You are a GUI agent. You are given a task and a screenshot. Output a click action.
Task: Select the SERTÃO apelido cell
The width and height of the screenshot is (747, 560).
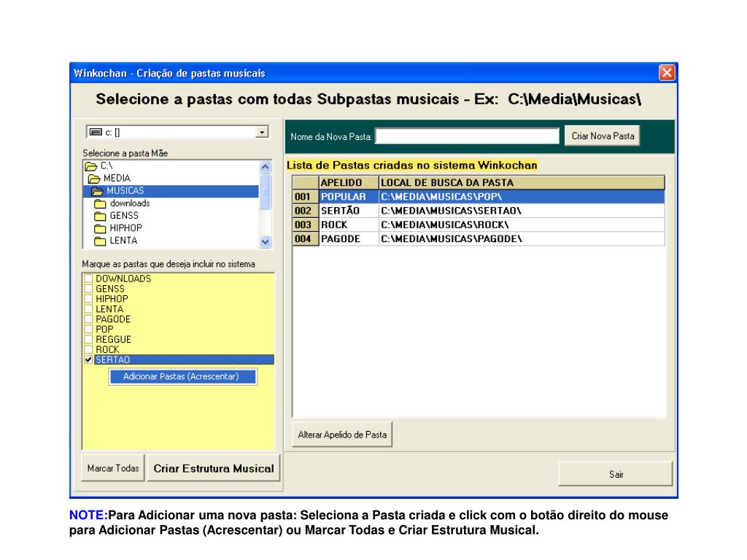click(349, 211)
